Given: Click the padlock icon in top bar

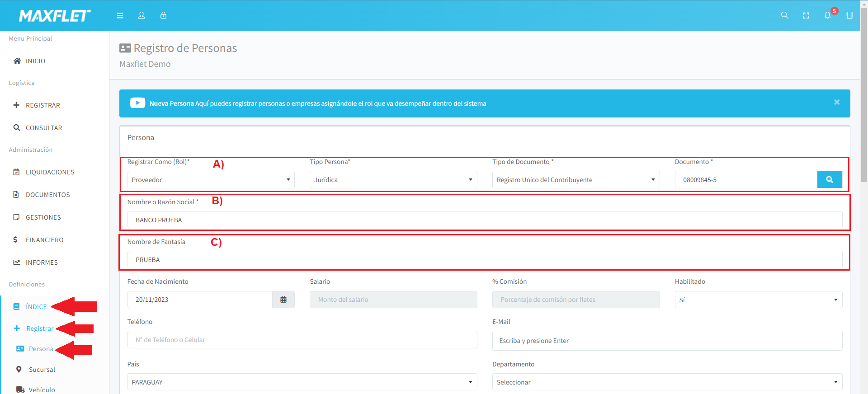Looking at the screenshot, I should [x=163, y=15].
